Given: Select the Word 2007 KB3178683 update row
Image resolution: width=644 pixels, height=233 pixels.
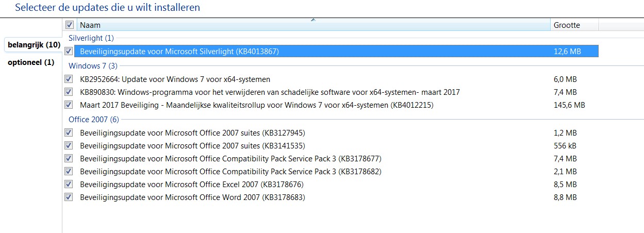Looking at the screenshot, I should (x=331, y=197).
